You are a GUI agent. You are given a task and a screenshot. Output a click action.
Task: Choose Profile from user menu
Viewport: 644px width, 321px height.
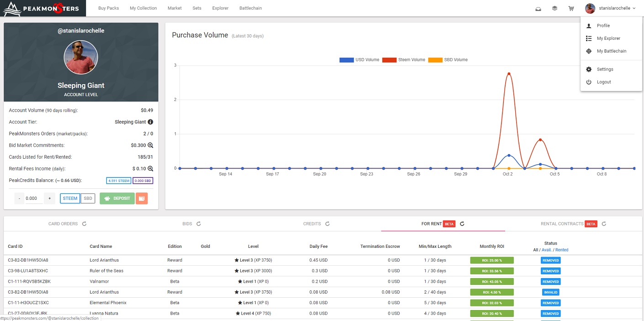(x=611, y=26)
